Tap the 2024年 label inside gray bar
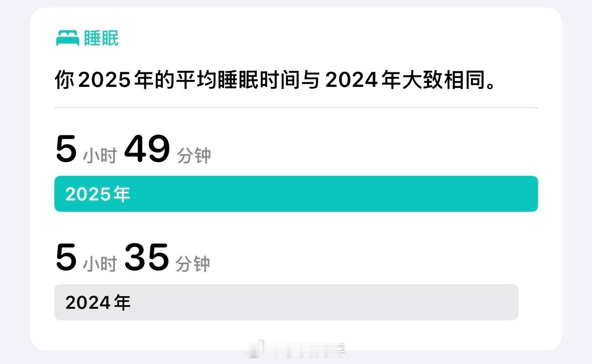The height and width of the screenshot is (364, 592). tap(98, 303)
